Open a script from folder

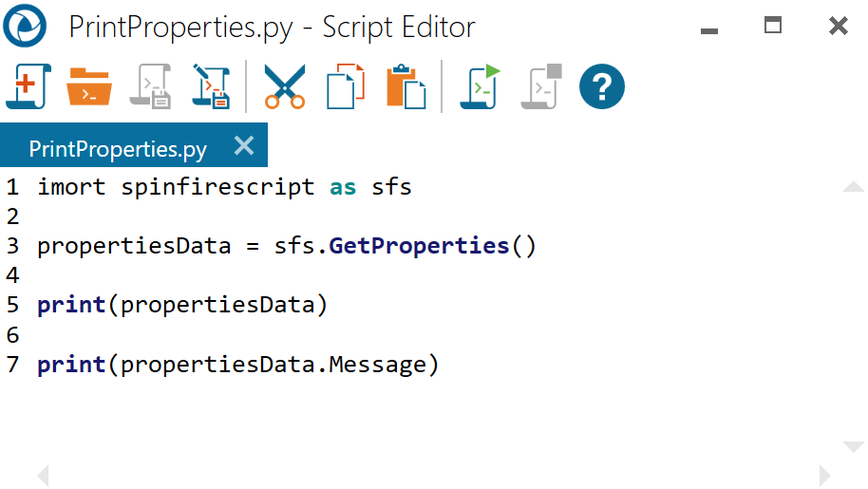89,88
